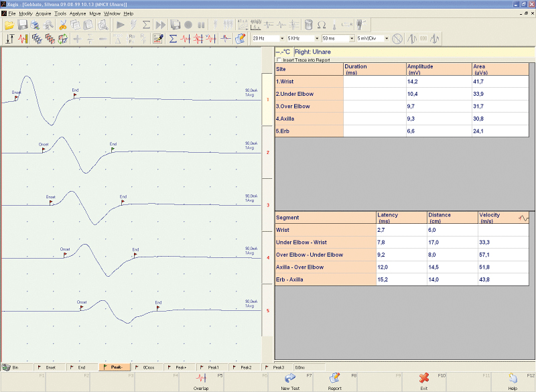Click the scissors cut icon

(x=62, y=25)
